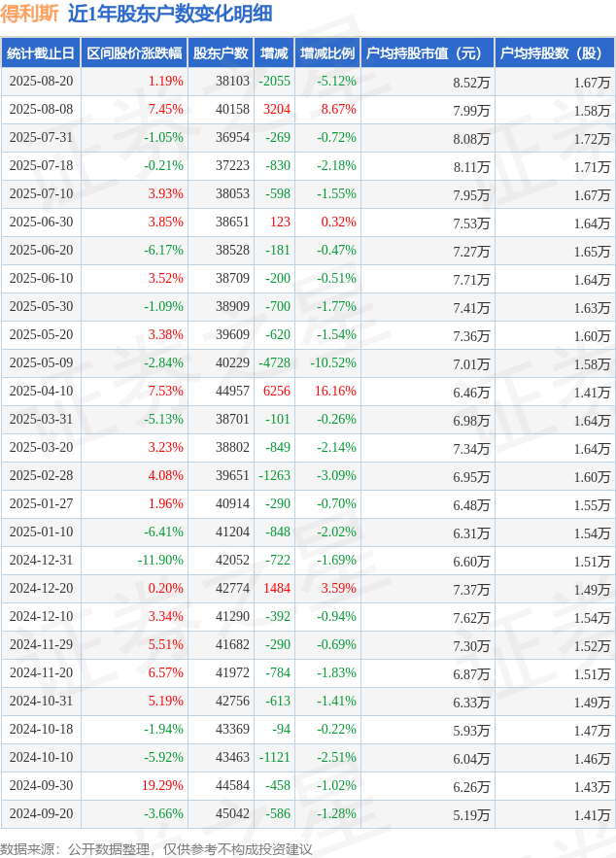Click the 股东户数 column header
616x858 pixels.
click(221, 53)
